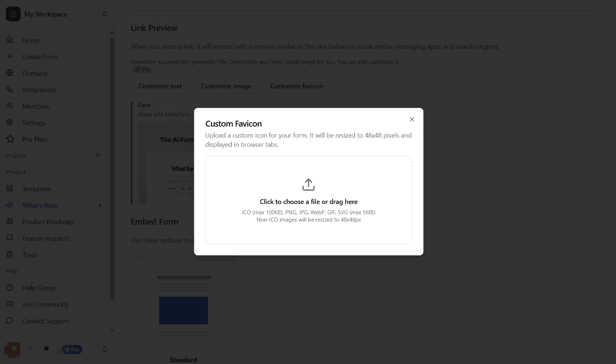Open the Home sidebar icon
The image size is (616, 364).
10,40
